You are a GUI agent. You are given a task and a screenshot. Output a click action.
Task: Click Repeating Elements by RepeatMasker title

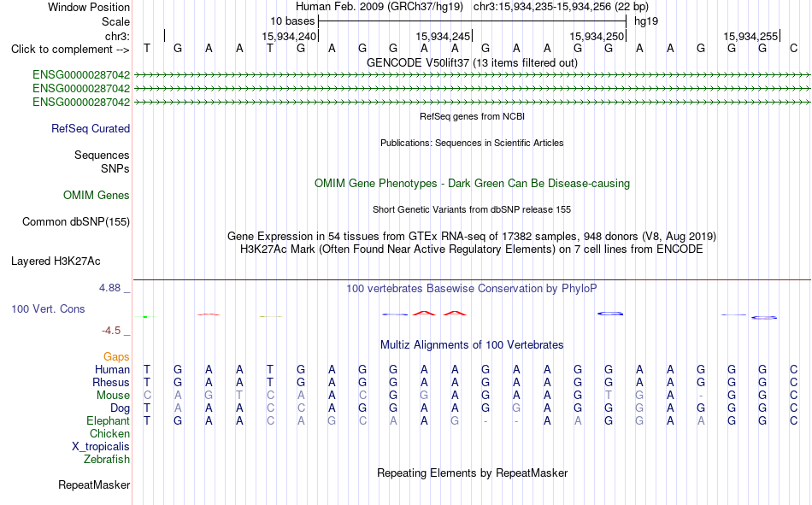click(472, 473)
